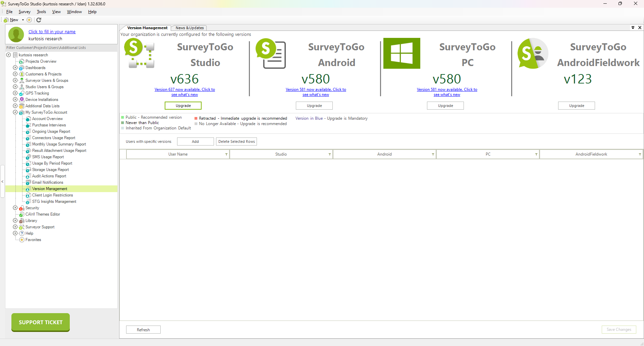644x346 pixels.
Task: Open the Studio column filter dropdown
Action: click(x=329, y=154)
